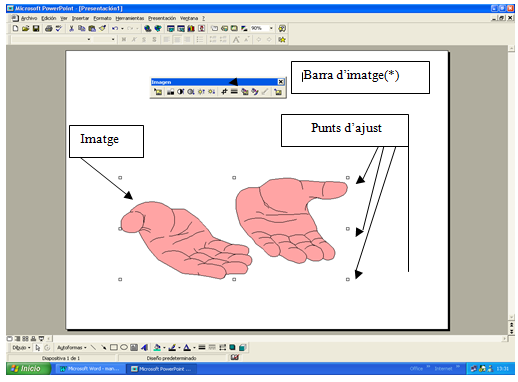The height and width of the screenshot is (382, 518).
Task: Open the Insertar menu
Action: tap(80, 18)
